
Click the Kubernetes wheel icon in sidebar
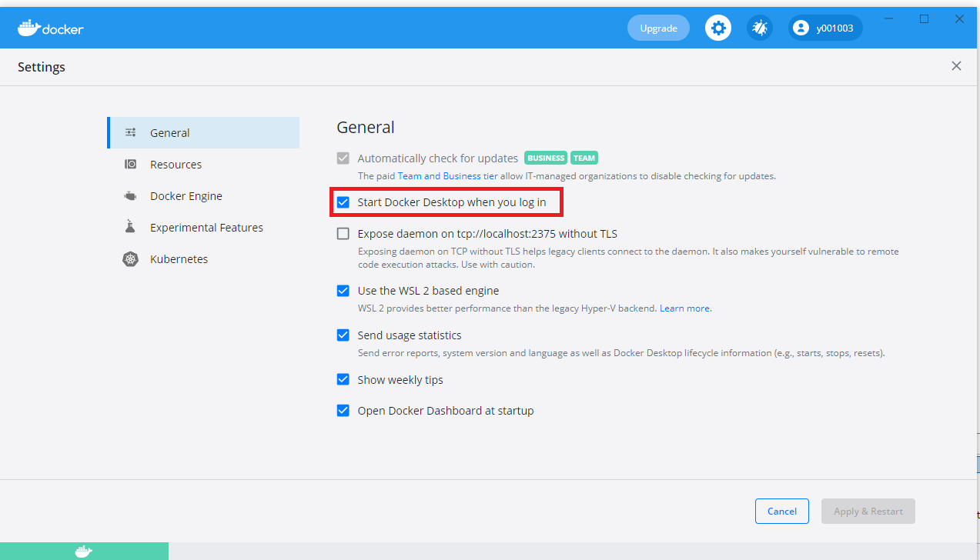[x=130, y=259]
